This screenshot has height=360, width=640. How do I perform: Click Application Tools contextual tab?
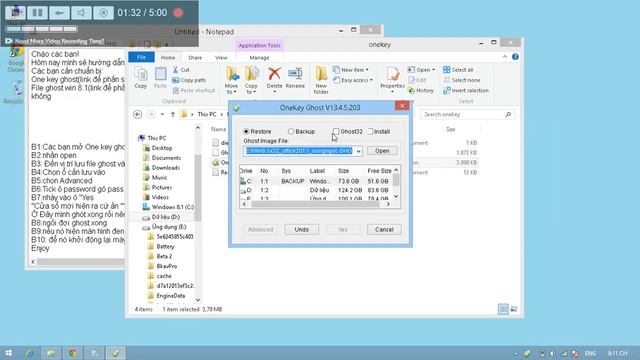point(259,45)
